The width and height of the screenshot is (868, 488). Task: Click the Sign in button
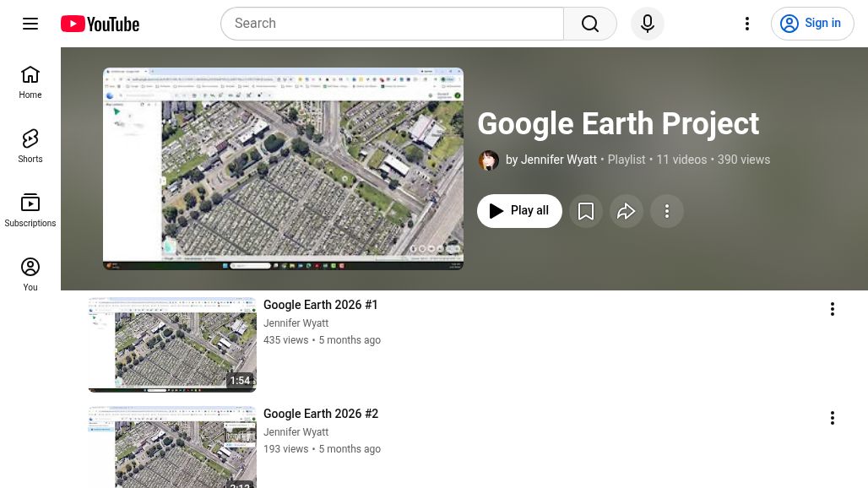coord(812,24)
